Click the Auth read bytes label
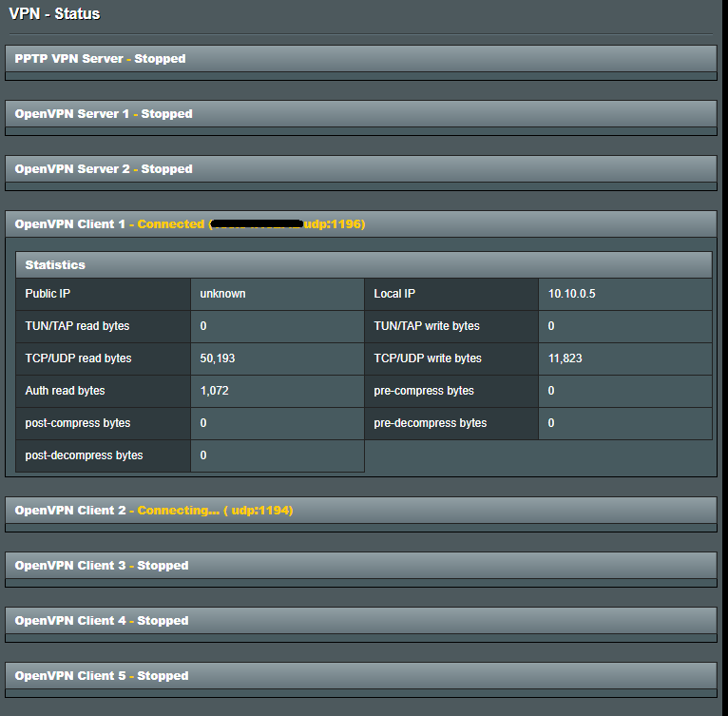Viewport: 728px width, 716px height. pyautogui.click(x=65, y=390)
